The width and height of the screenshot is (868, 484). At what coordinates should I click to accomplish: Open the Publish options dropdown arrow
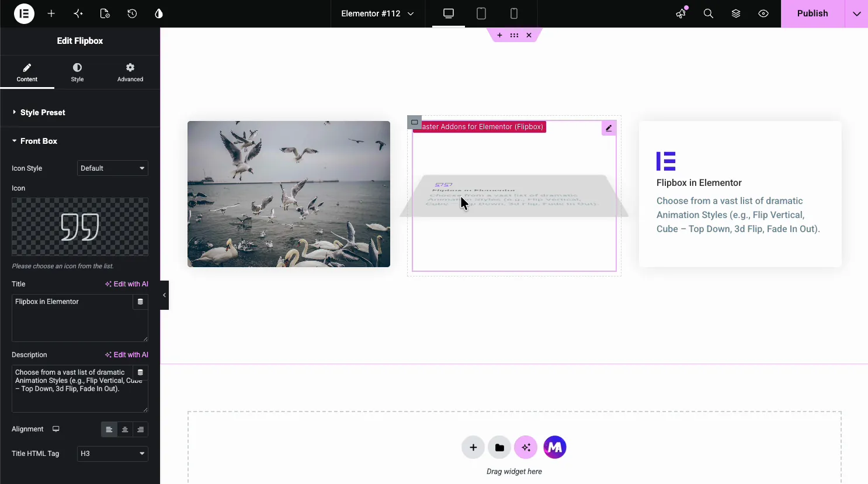pos(856,13)
